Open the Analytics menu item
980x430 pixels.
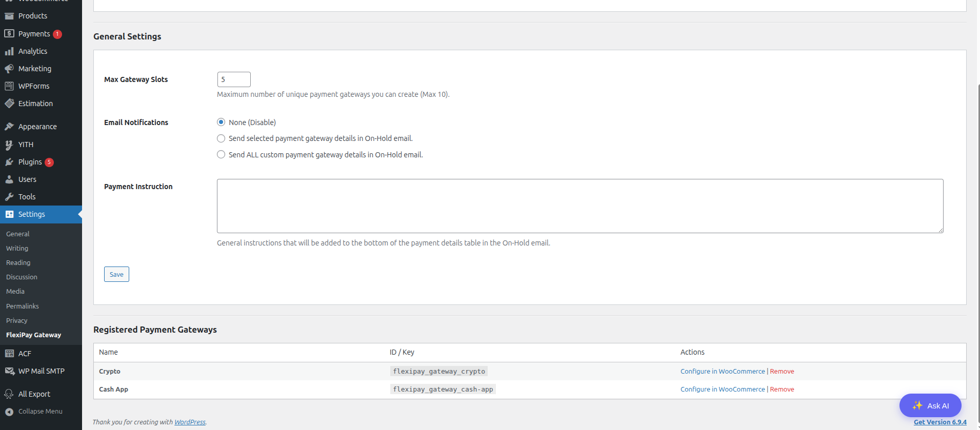[x=33, y=51]
